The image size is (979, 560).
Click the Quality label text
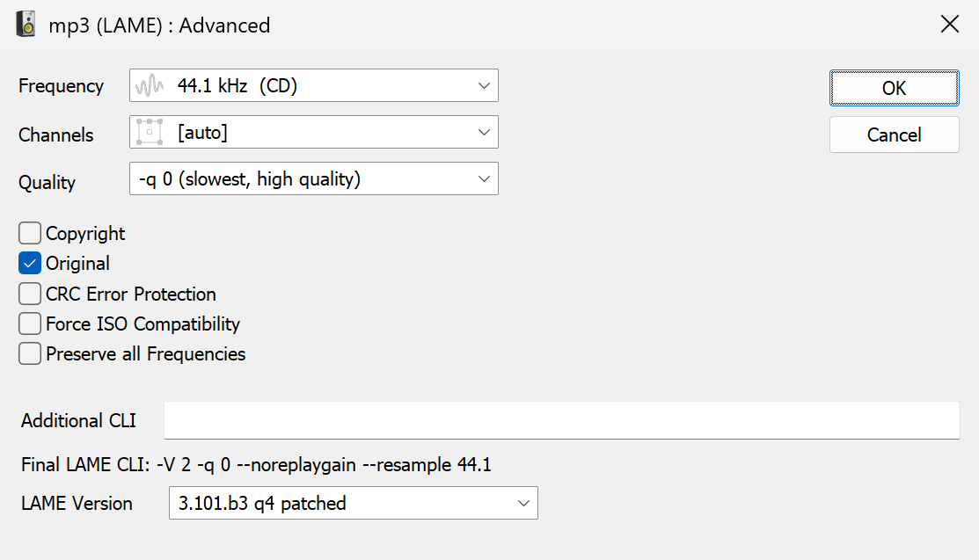47,183
